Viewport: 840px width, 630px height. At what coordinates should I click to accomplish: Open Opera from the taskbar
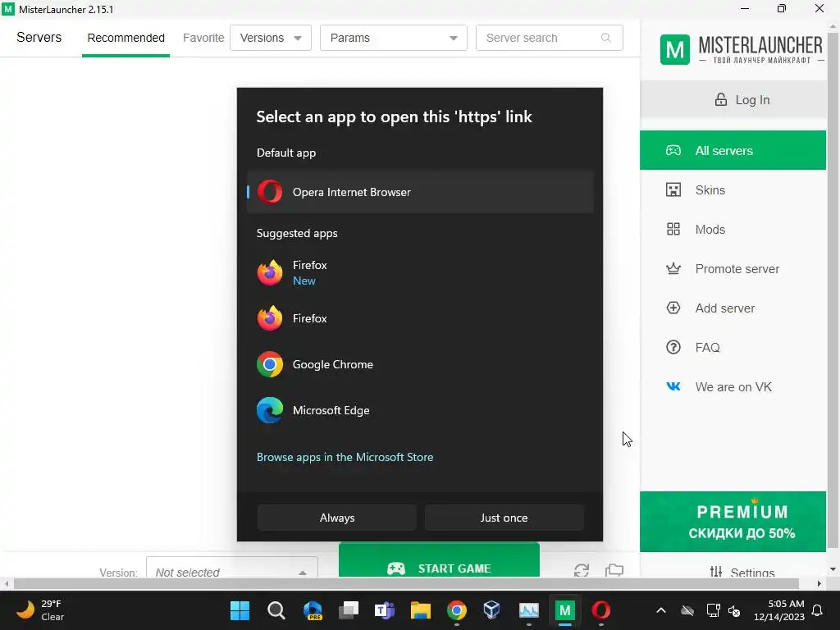[x=601, y=610]
